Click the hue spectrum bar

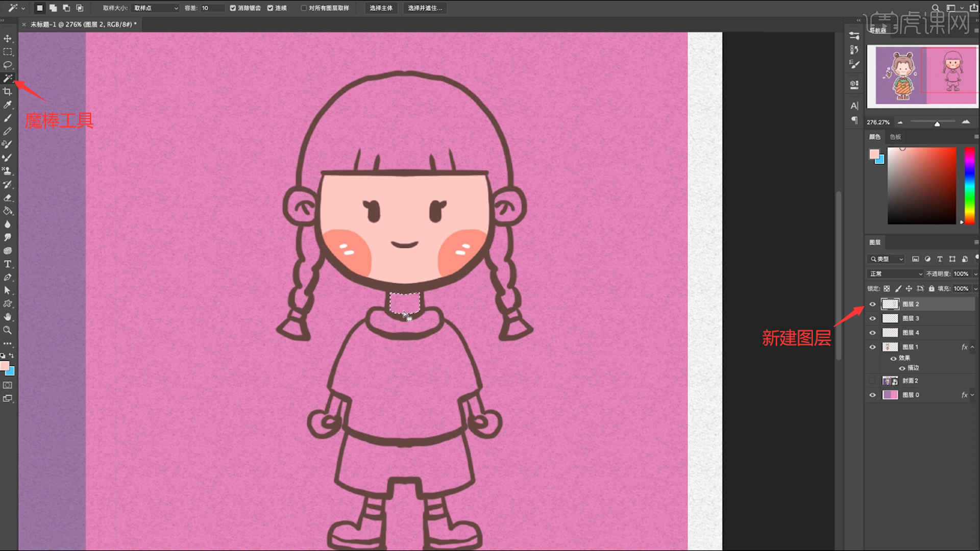969,186
